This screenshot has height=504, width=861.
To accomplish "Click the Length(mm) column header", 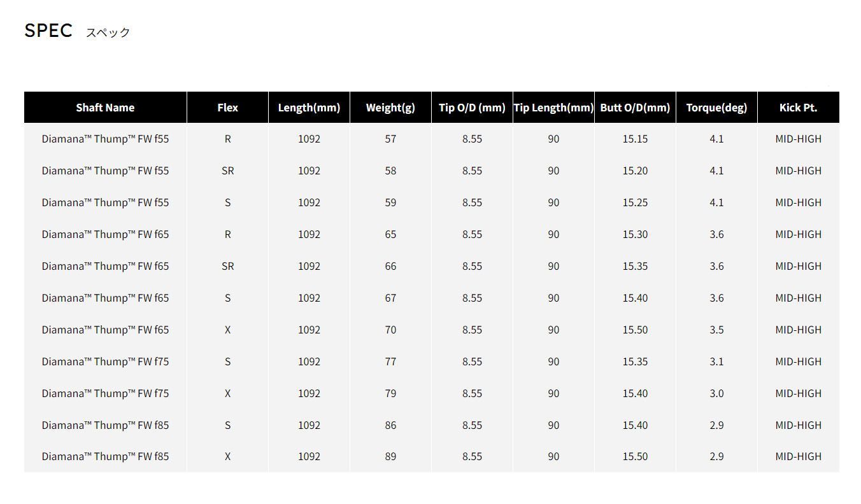I will coord(309,108).
